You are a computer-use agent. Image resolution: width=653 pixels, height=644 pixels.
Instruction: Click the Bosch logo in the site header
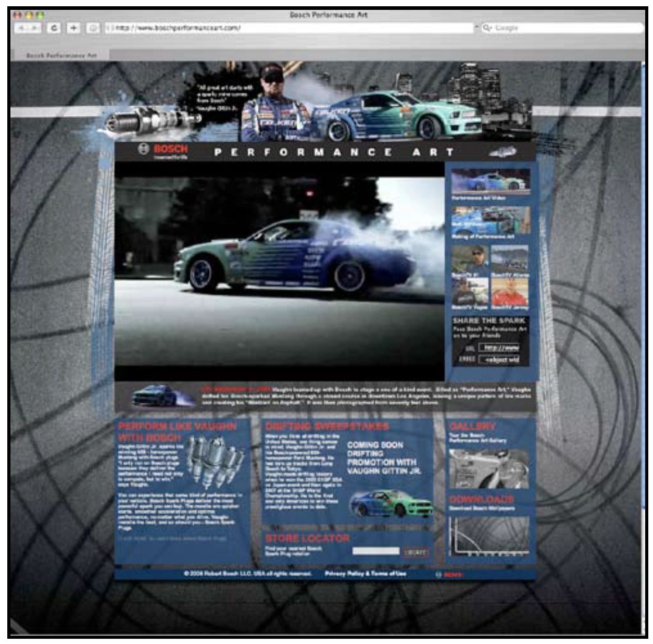(164, 151)
